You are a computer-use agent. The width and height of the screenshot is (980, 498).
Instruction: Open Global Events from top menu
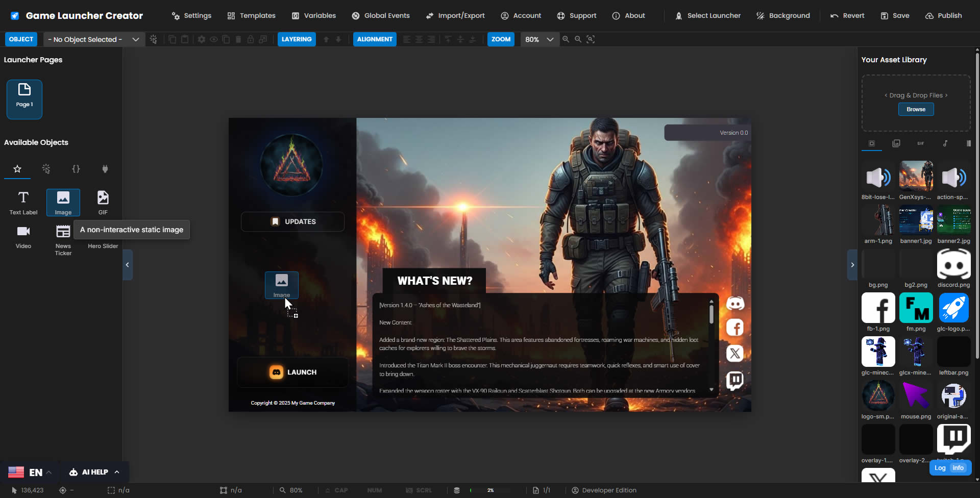pyautogui.click(x=381, y=16)
